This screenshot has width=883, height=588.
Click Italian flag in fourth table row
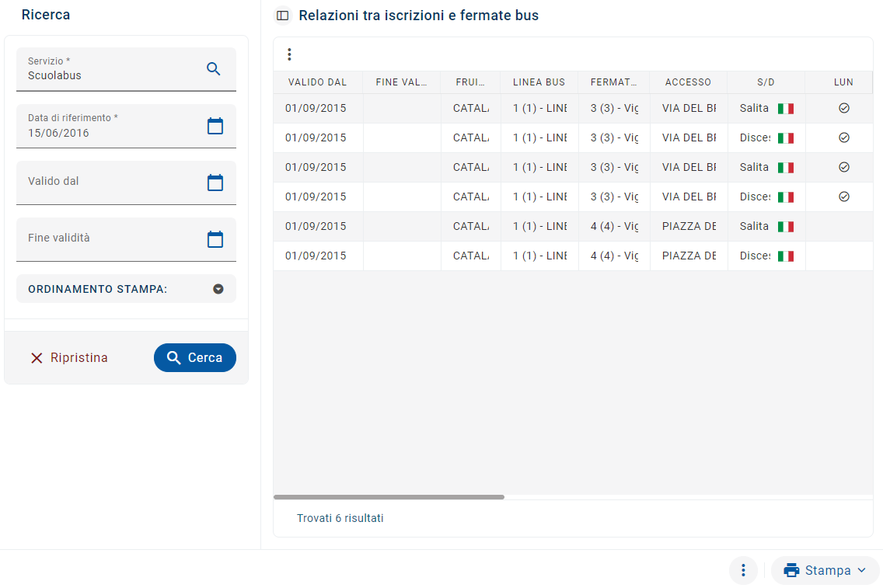pos(786,197)
